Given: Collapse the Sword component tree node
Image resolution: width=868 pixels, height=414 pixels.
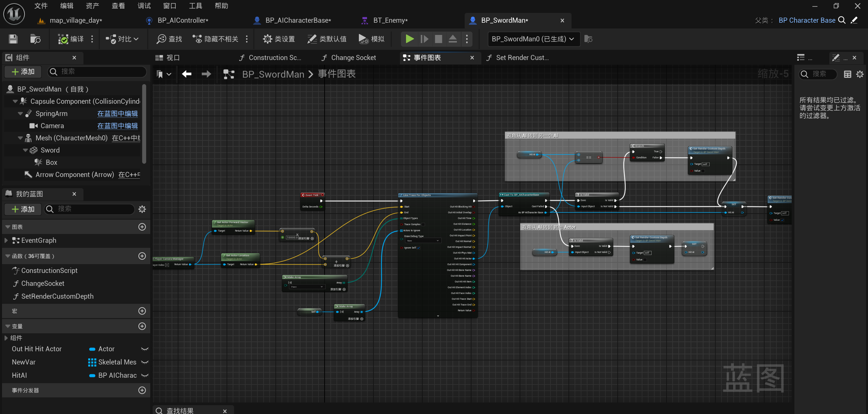Looking at the screenshot, I should point(25,150).
